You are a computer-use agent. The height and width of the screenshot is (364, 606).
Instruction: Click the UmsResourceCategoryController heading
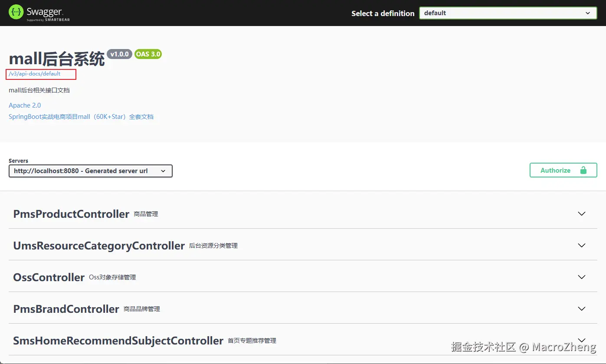coord(99,246)
